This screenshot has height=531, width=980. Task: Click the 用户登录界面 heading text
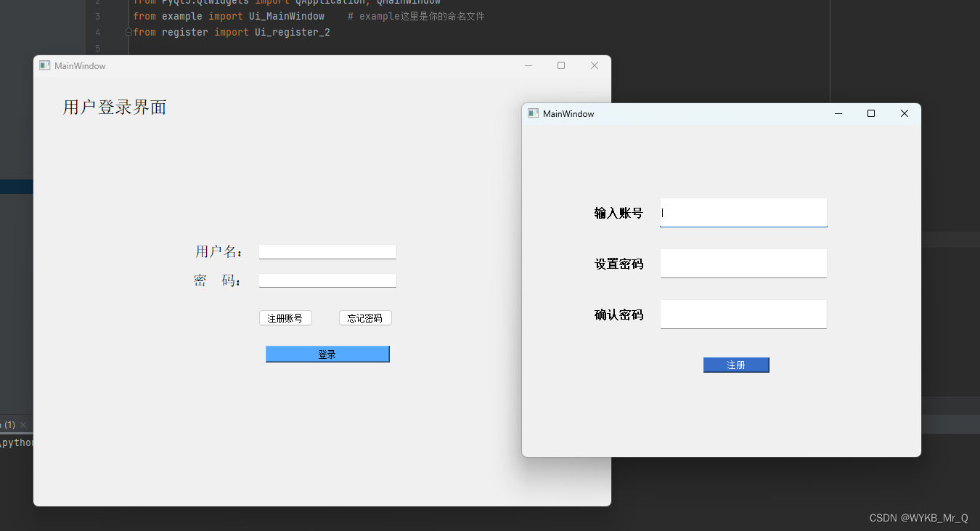pos(114,106)
